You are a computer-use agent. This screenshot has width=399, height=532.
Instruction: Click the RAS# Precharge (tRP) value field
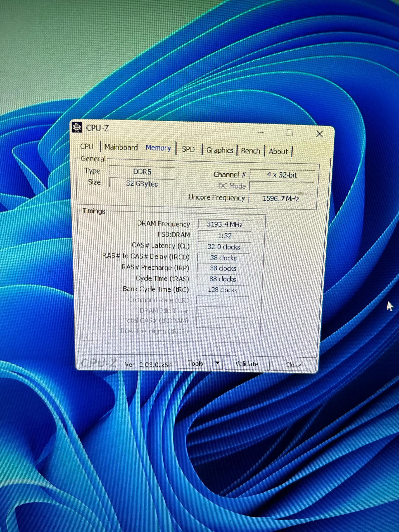click(223, 268)
